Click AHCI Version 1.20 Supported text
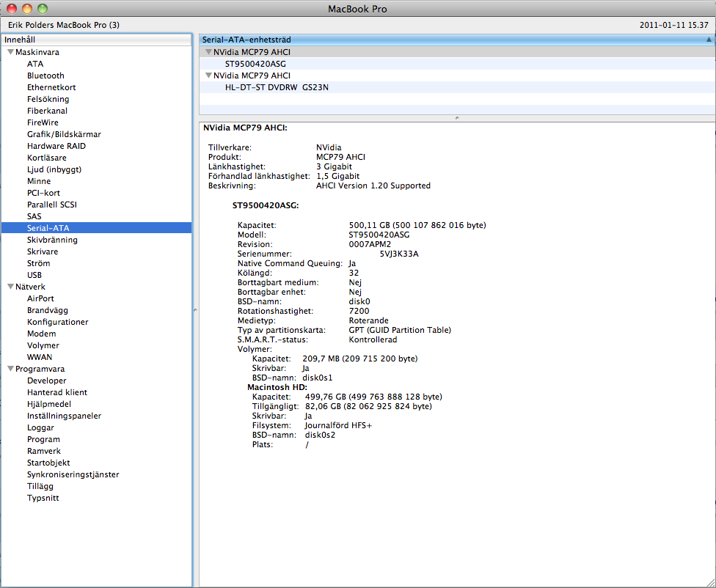 pyautogui.click(x=373, y=185)
